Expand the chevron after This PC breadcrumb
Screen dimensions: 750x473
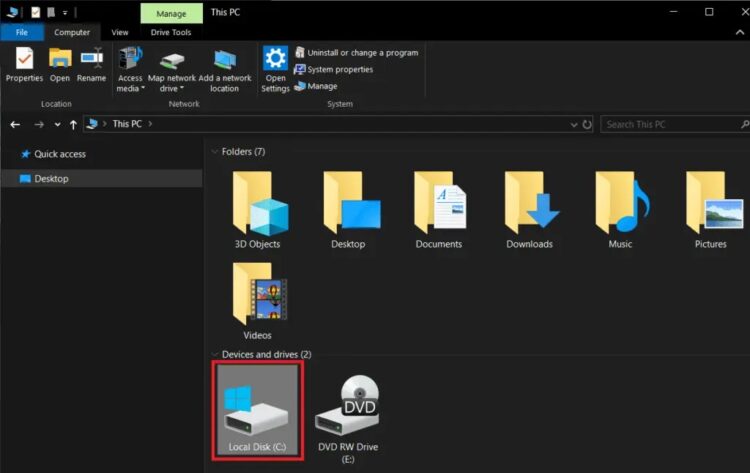[x=150, y=124]
